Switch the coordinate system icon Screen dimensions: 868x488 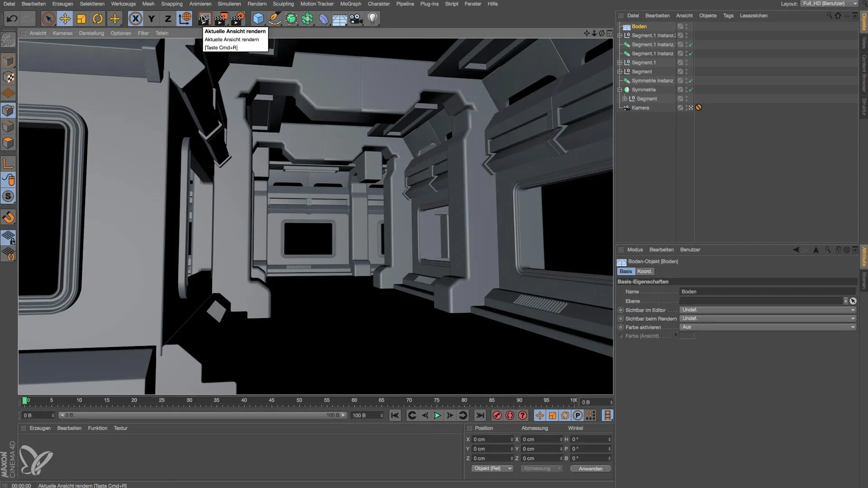(184, 19)
